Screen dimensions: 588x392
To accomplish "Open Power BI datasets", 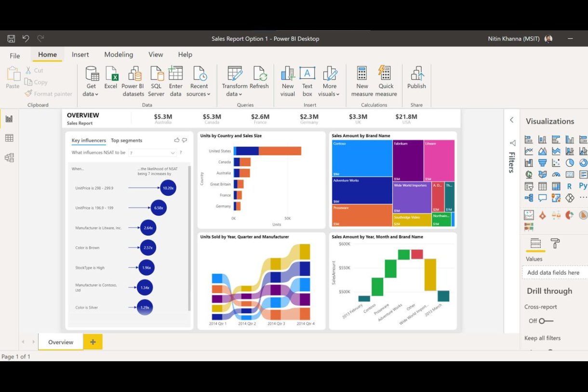I will [133, 81].
